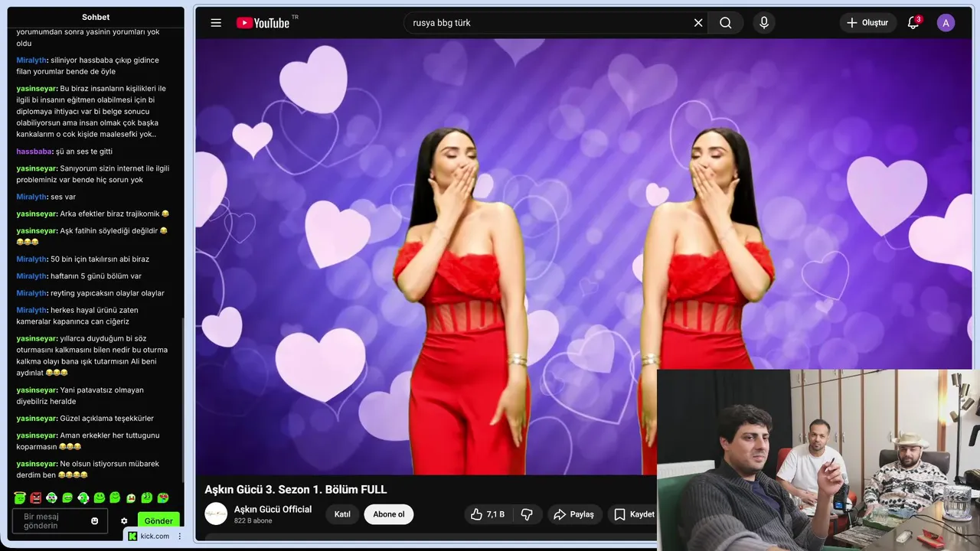Insert the purple-eyed headphones emote
This screenshot has height=551, width=980.
point(51,498)
